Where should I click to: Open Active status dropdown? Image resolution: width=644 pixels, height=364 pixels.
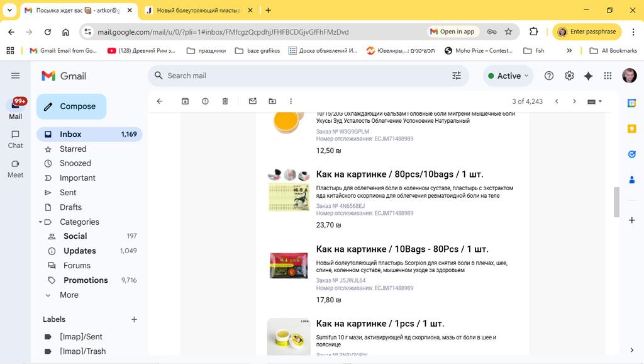[x=508, y=76]
